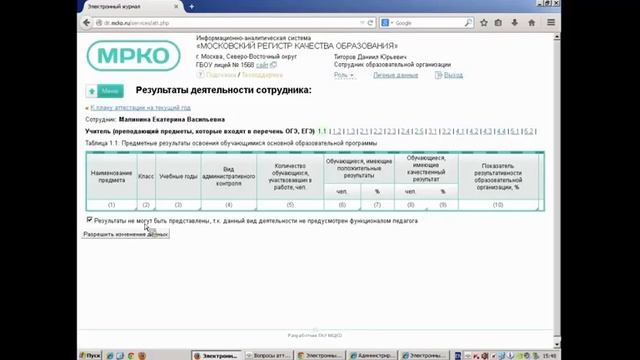Open the 'К плану аттестации на текущий год' link
The height and width of the screenshot is (360, 640).
click(140, 107)
